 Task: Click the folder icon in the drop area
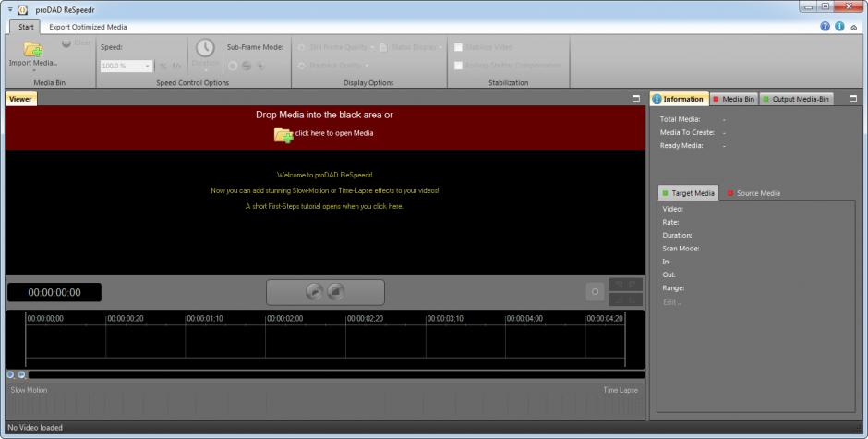(x=283, y=135)
